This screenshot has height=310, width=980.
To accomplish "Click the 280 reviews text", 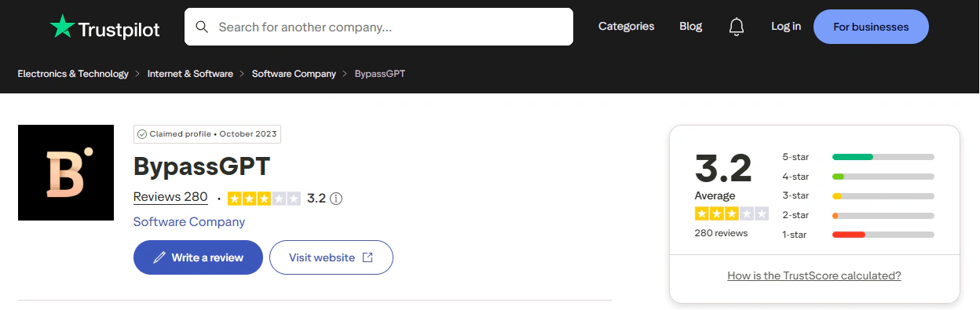I will pos(721,233).
